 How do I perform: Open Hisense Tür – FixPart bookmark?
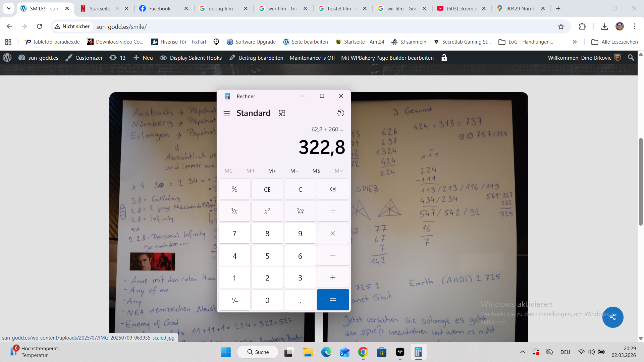coord(179,42)
